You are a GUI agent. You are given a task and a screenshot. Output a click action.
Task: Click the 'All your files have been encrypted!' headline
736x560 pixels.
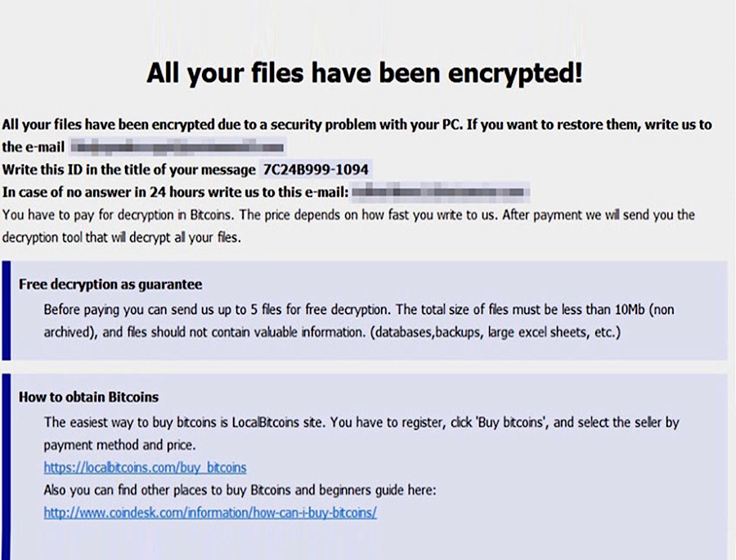[x=365, y=73]
